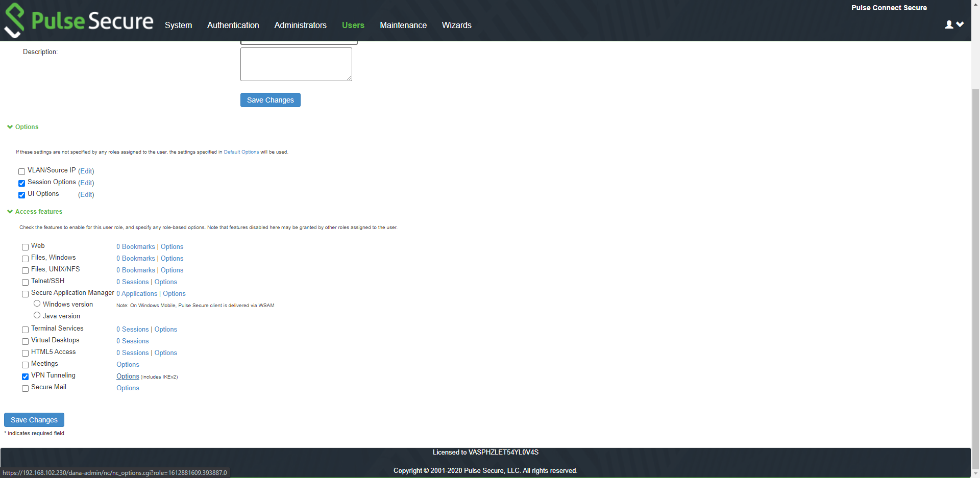
Task: Select the Windows version radio button
Action: click(37, 304)
